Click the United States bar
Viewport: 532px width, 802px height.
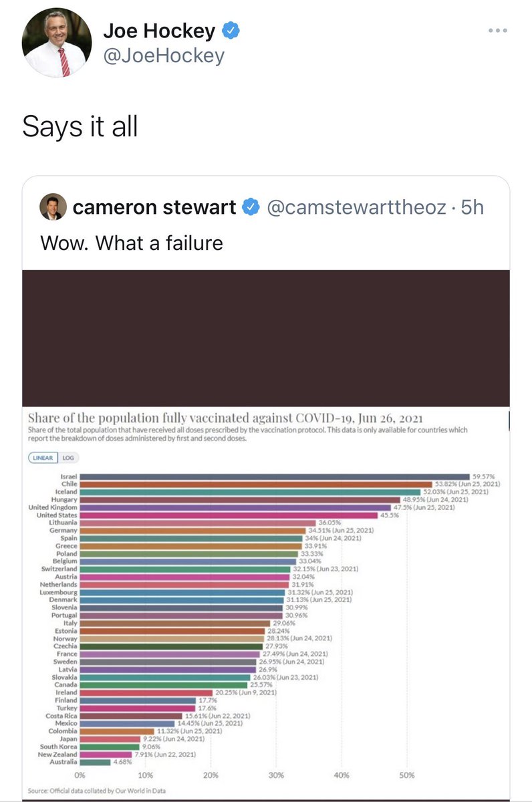(x=229, y=515)
